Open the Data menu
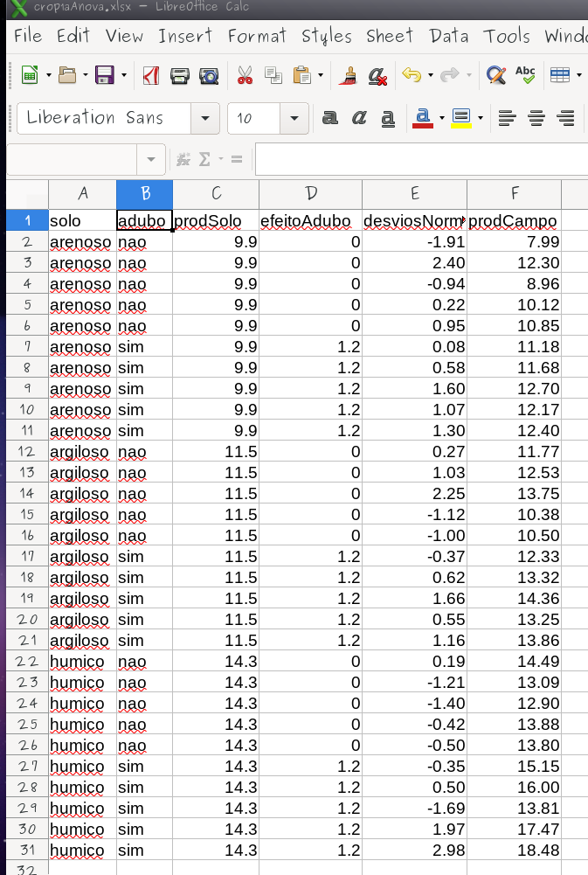 point(449,36)
